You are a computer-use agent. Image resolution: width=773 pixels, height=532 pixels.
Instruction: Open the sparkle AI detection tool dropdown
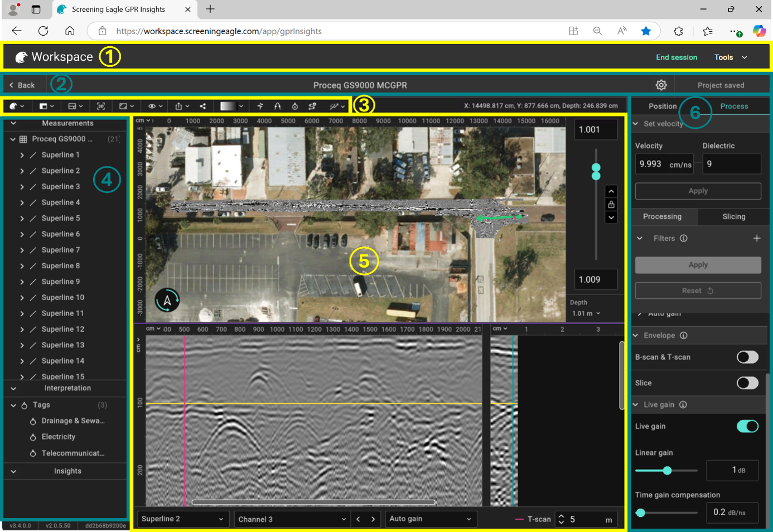[x=337, y=106]
